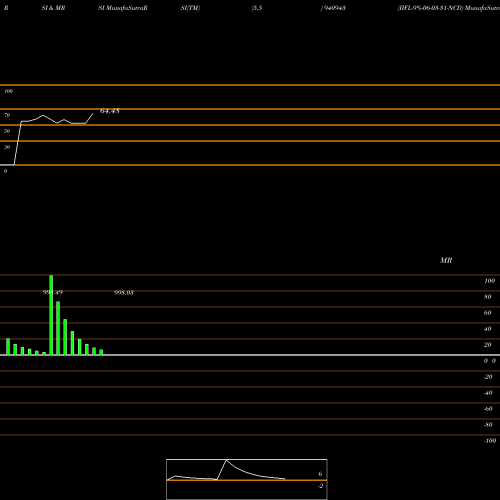
Task: Click the -80 label on MR axis
Action: point(488,425)
